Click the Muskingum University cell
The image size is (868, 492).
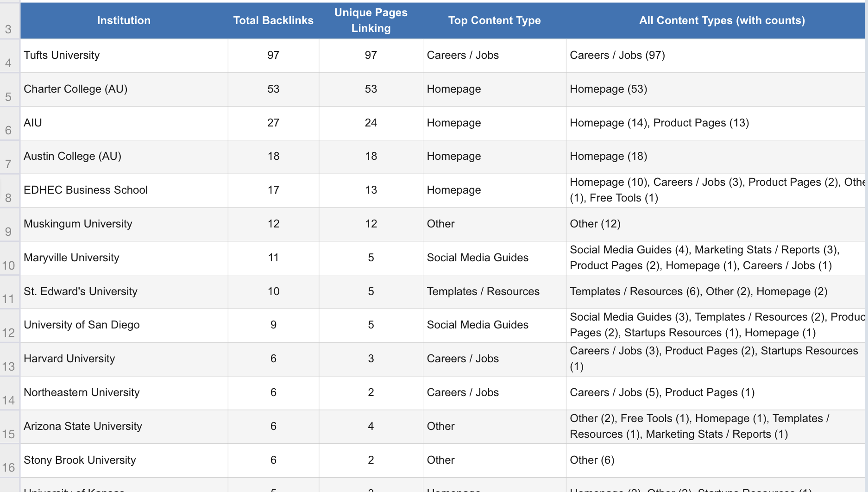point(124,224)
